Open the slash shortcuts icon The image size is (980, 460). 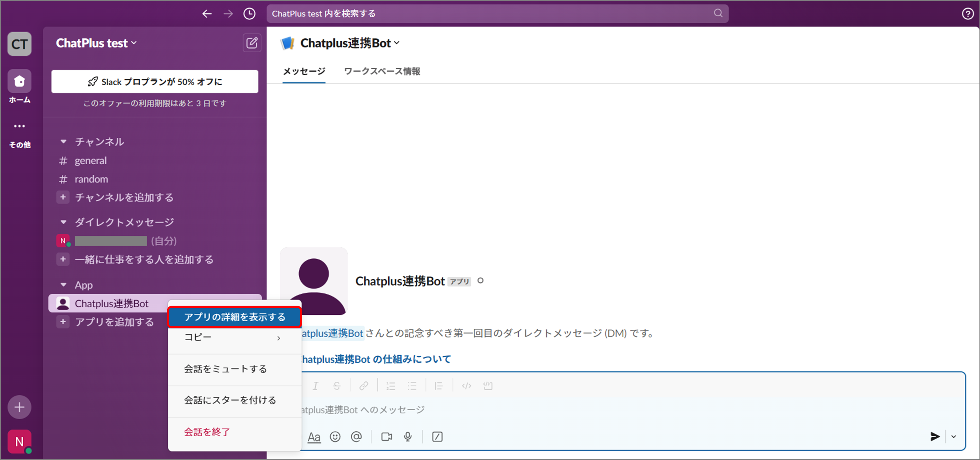click(437, 437)
